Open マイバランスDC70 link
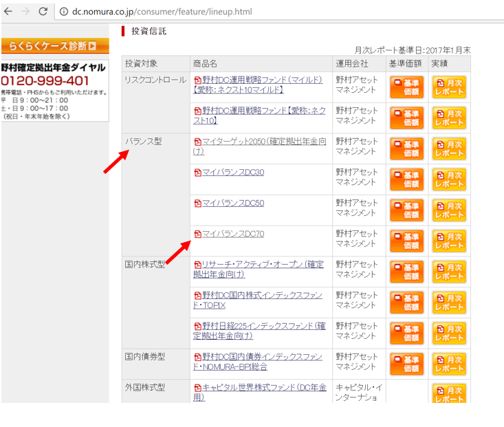Image resolution: width=504 pixels, height=427 pixels. [x=229, y=234]
